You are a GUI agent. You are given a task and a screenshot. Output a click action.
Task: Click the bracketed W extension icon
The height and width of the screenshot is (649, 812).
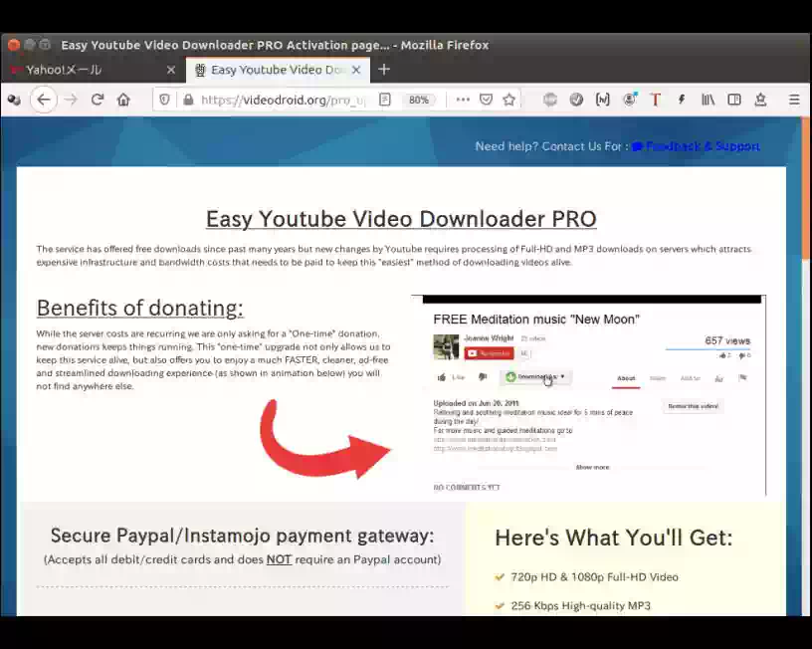click(x=603, y=100)
